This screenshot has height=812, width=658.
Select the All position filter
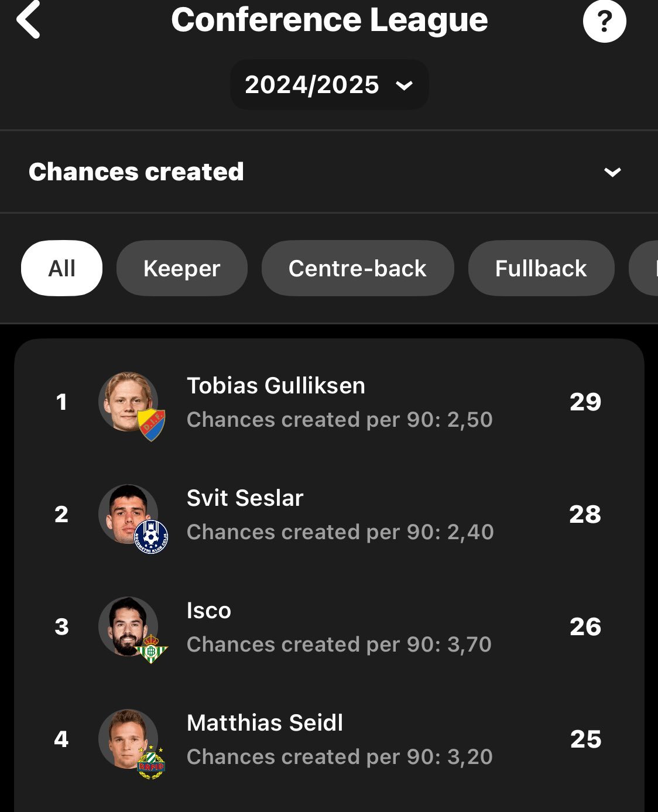click(61, 269)
